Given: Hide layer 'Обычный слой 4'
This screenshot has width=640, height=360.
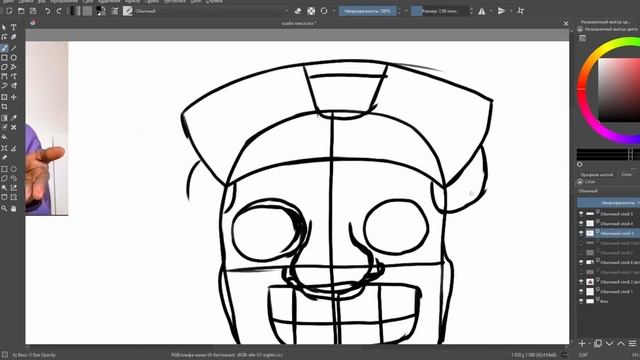Looking at the screenshot, I should (581, 223).
